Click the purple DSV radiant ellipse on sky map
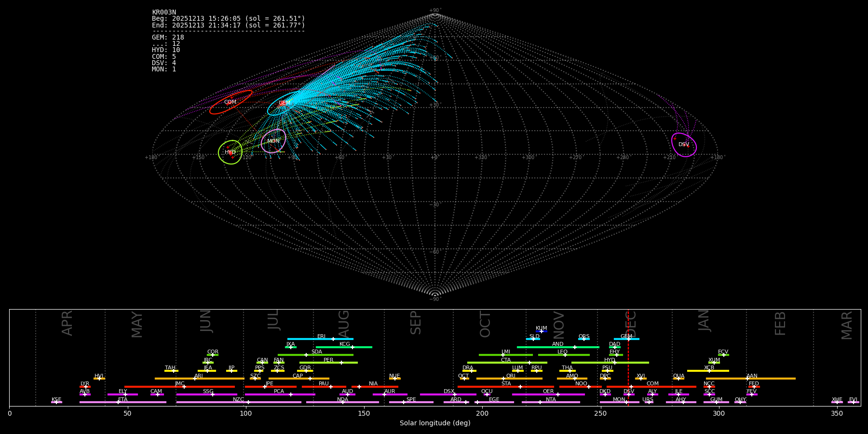868x434 pixels. [x=684, y=145]
